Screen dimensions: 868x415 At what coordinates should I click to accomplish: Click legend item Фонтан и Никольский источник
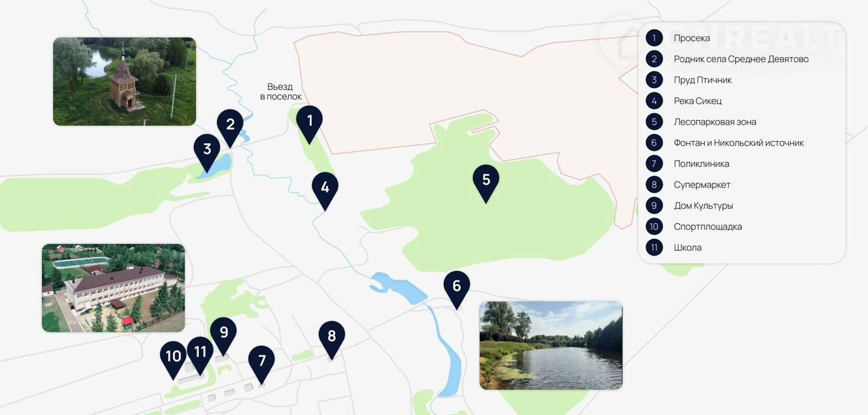tap(738, 143)
